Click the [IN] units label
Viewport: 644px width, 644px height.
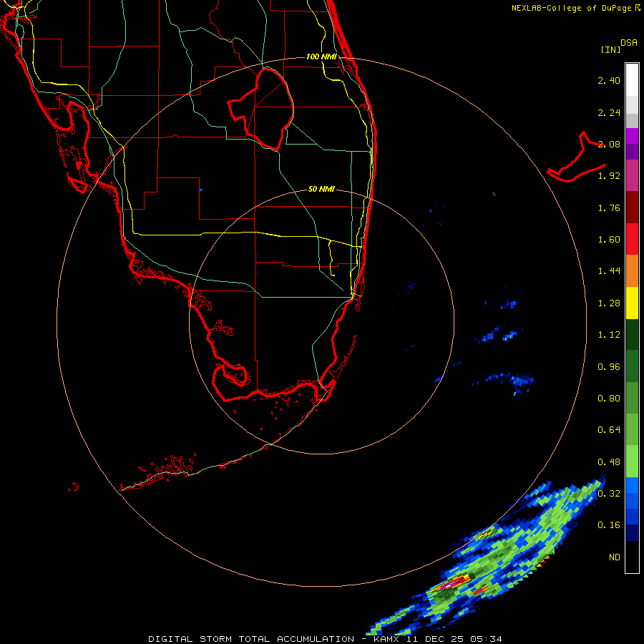pyautogui.click(x=610, y=49)
